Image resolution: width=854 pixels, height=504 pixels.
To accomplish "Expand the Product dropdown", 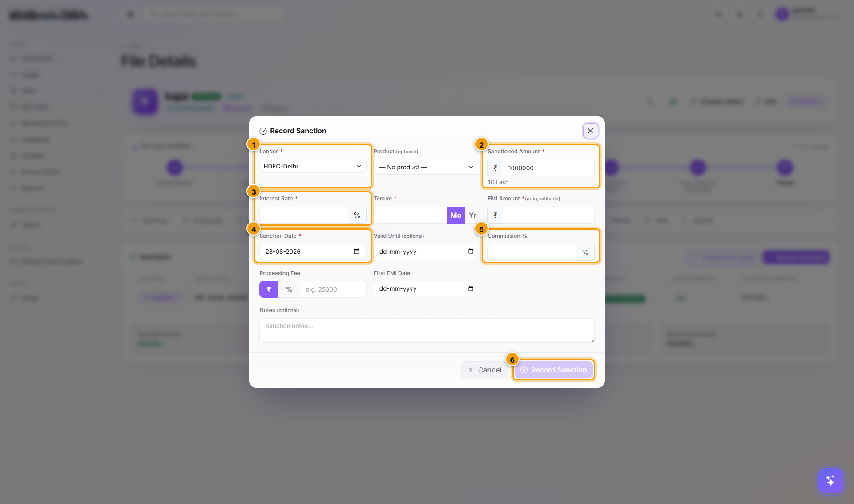I will coord(427,167).
